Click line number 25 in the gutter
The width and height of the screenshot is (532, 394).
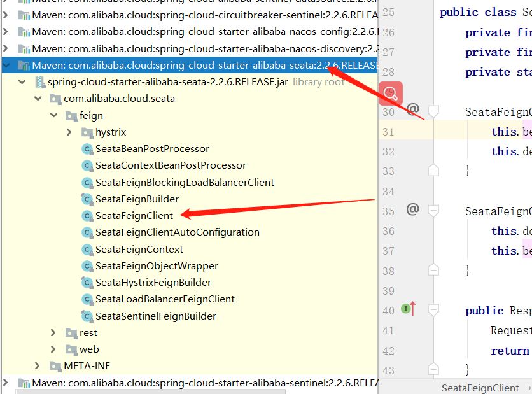pyautogui.click(x=388, y=13)
